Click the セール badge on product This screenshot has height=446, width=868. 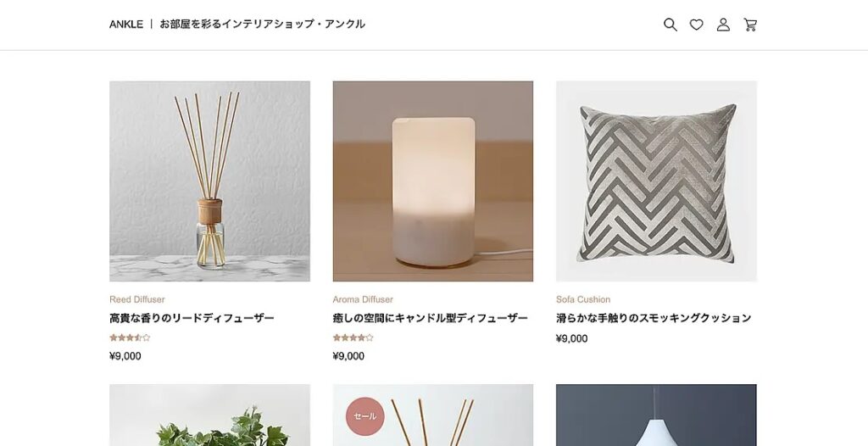364,416
